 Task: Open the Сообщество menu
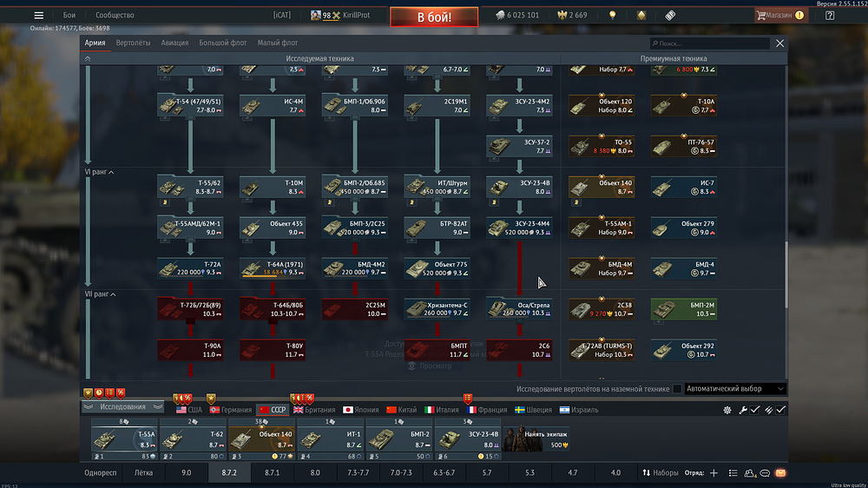point(115,16)
